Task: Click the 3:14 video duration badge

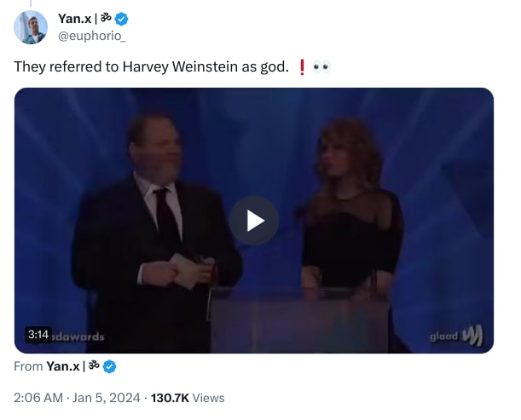Action: click(38, 335)
